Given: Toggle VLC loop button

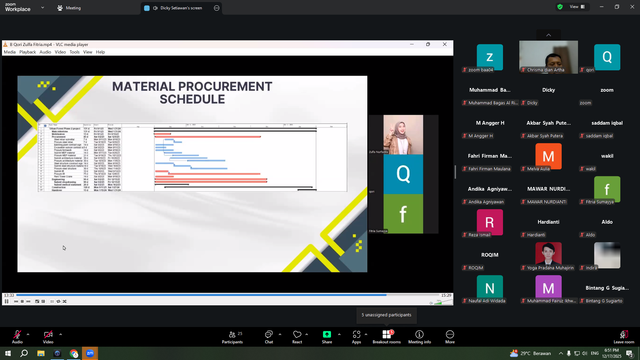Looking at the screenshot, I should (58, 301).
